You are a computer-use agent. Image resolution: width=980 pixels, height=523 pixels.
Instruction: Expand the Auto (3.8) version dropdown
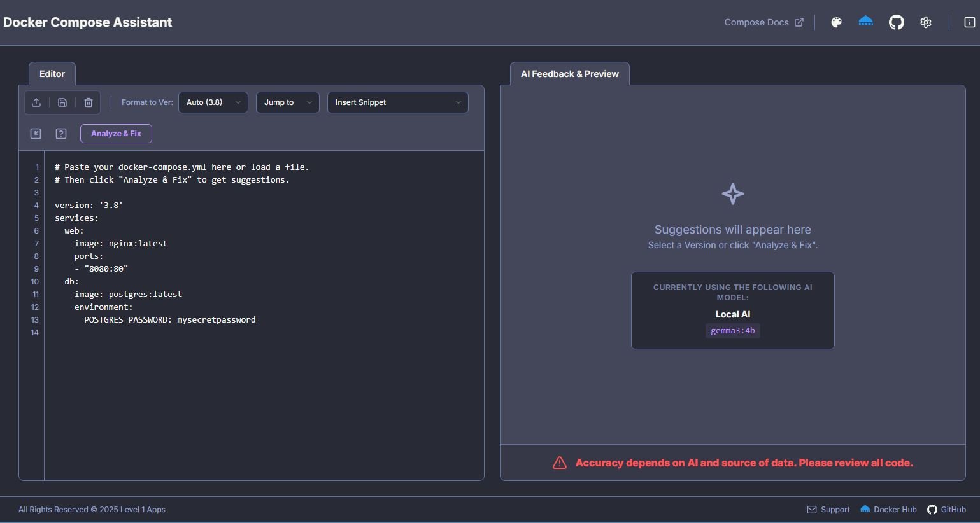213,102
